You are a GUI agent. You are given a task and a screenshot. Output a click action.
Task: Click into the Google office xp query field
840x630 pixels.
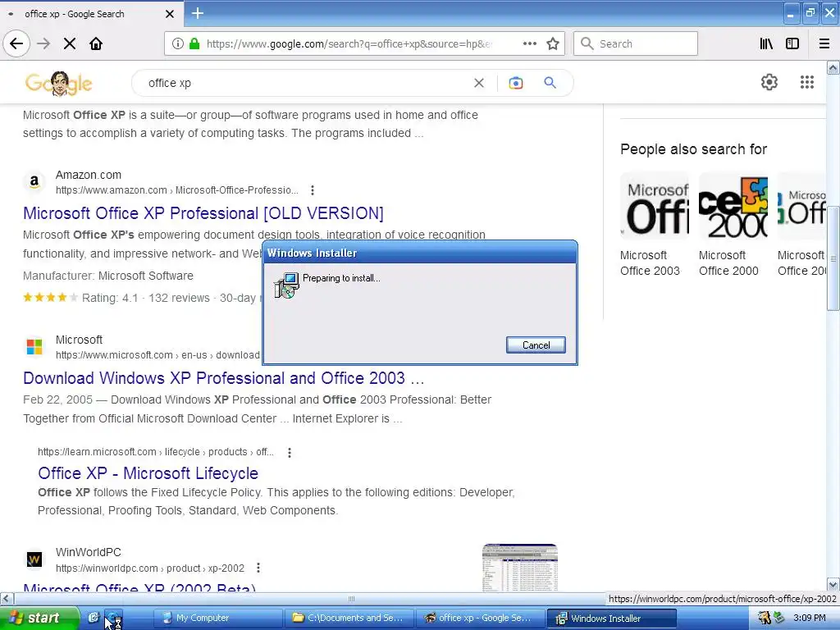click(x=305, y=83)
